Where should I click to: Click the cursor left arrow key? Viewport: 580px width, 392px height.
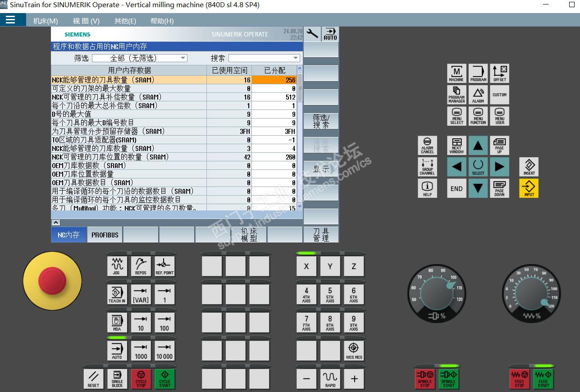(x=457, y=167)
